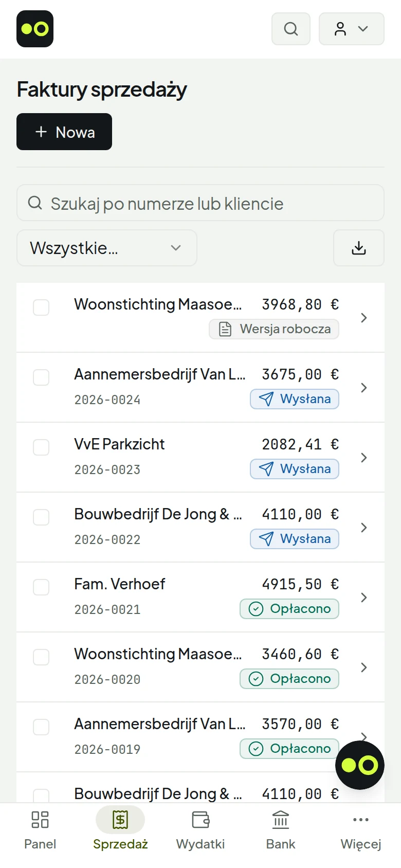Screen dimensions: 401x868
Task: Click the download export icon button
Action: 359,248
